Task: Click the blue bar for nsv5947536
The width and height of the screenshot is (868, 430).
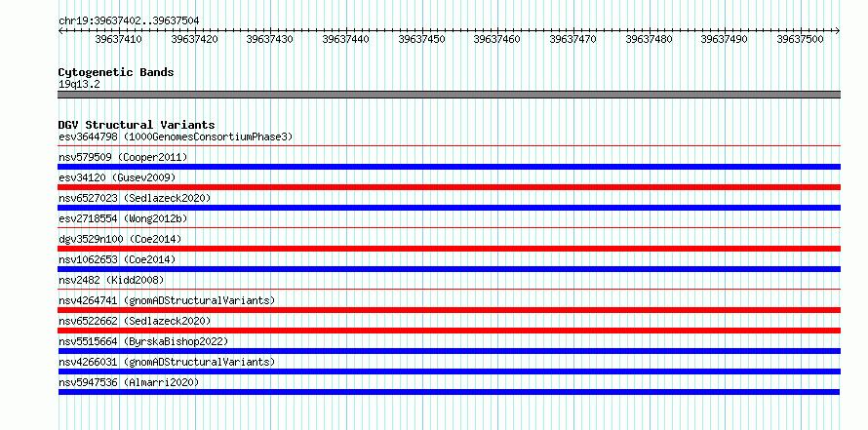Action: (x=449, y=392)
